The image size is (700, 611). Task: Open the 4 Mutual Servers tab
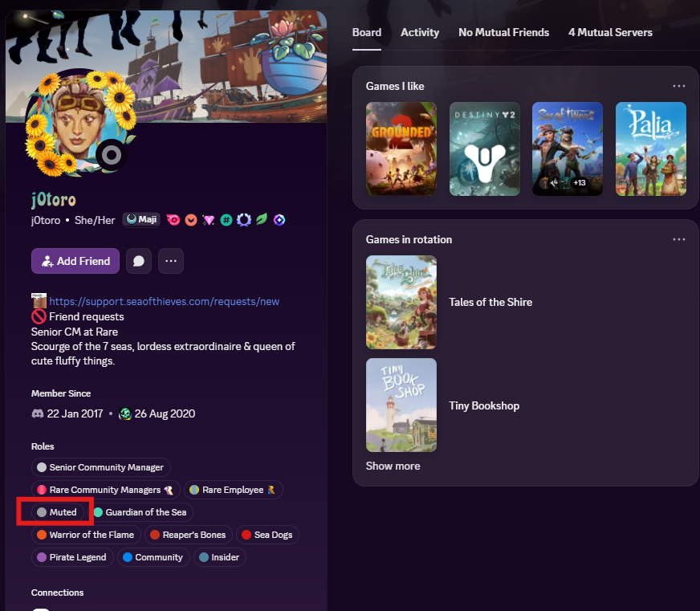point(610,33)
